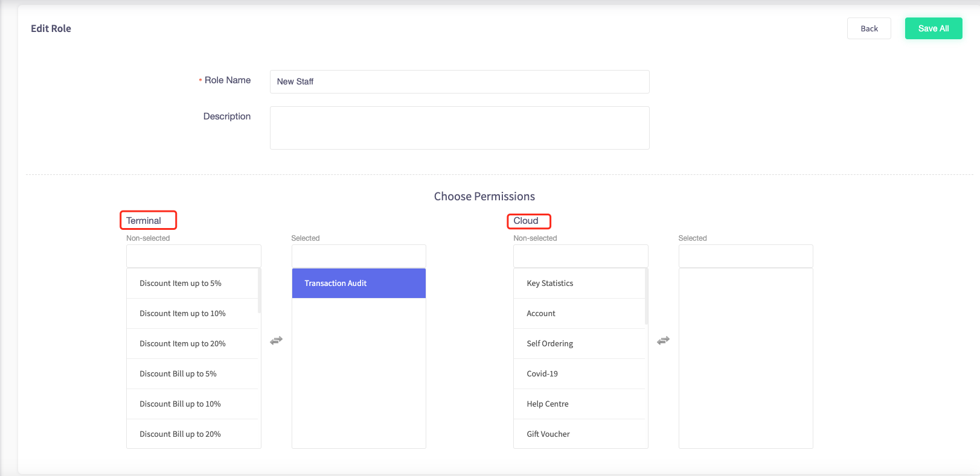Go back using the Back button
This screenshot has height=476, width=980.
click(869, 28)
